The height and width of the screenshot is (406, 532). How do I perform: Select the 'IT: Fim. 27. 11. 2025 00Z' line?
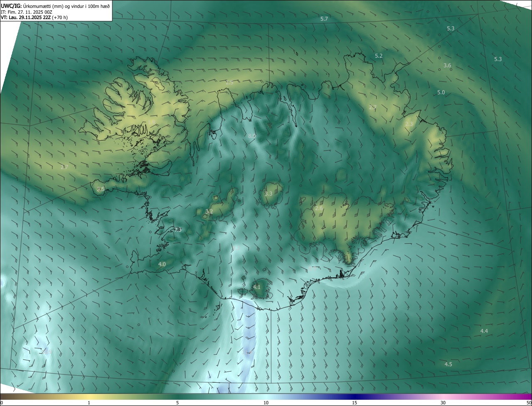pyautogui.click(x=26, y=12)
